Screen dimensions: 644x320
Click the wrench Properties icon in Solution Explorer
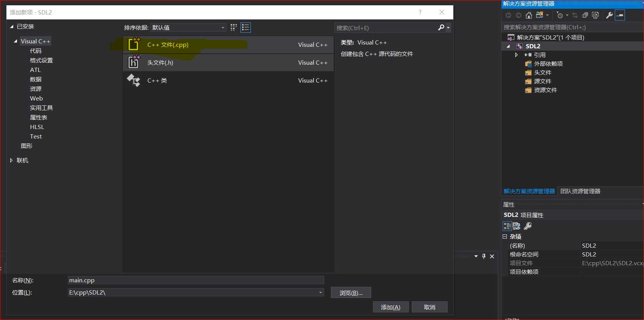click(x=609, y=15)
